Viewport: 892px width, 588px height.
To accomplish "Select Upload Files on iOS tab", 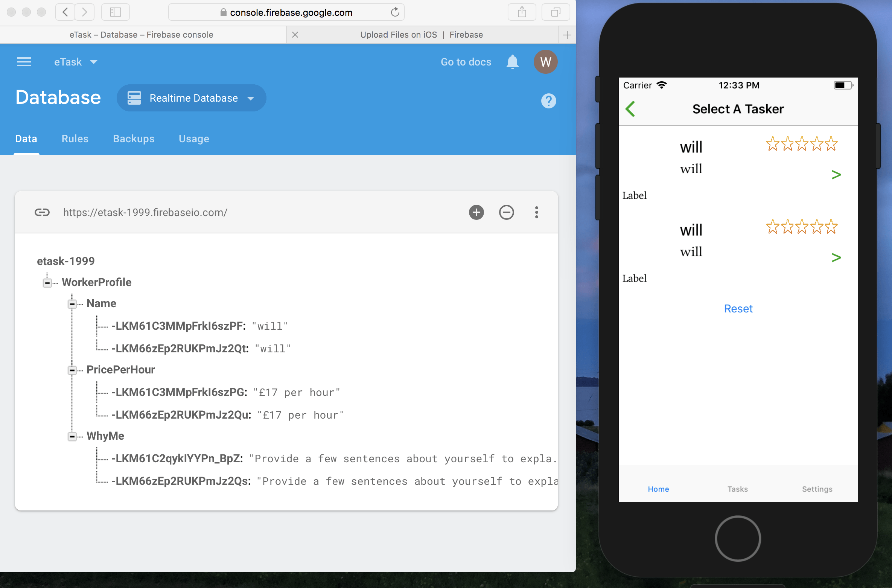I will 422,35.
